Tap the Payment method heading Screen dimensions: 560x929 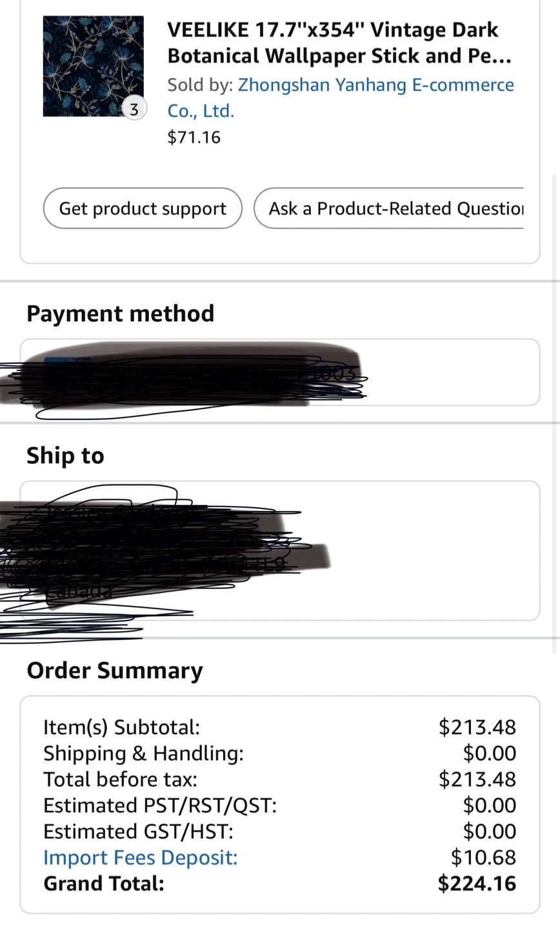click(121, 314)
